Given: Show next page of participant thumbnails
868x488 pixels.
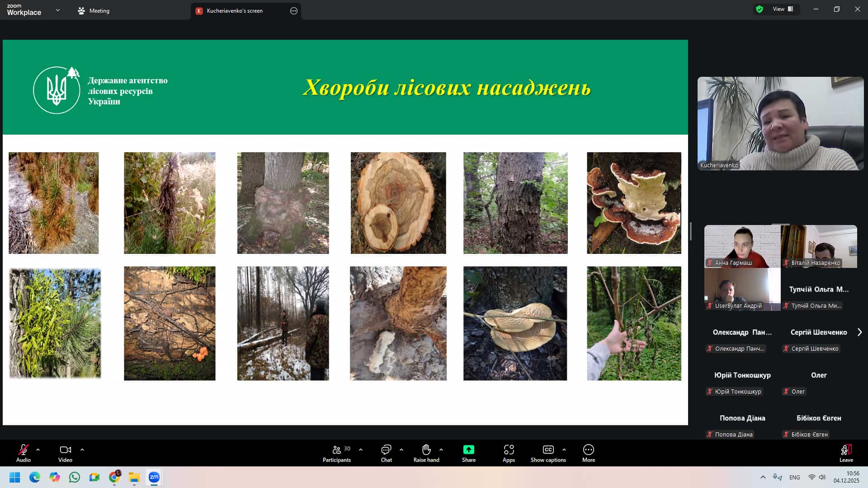Looking at the screenshot, I should [859, 332].
